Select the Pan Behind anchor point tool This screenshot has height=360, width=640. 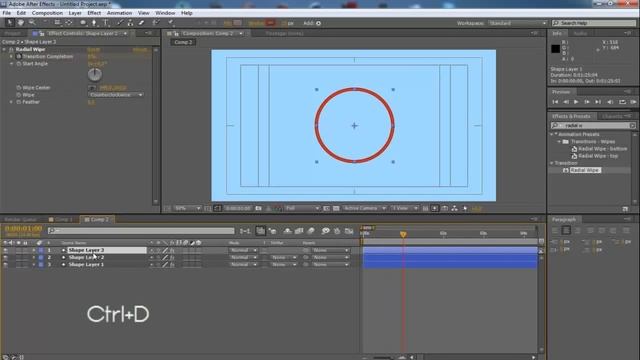[68, 23]
